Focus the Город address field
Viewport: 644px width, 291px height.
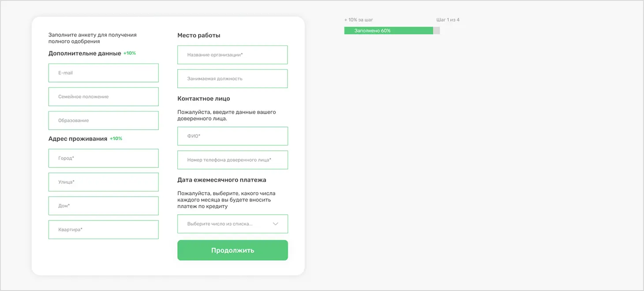pos(103,158)
